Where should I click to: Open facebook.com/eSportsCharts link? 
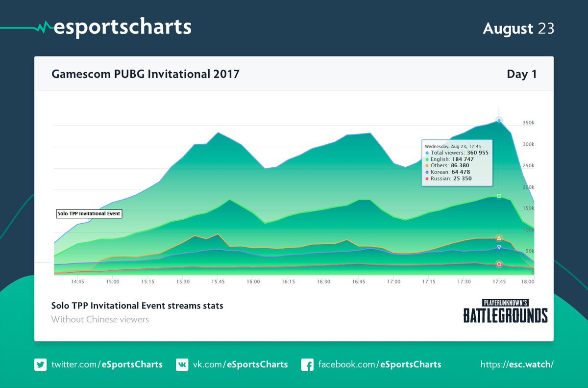pyautogui.click(x=380, y=364)
